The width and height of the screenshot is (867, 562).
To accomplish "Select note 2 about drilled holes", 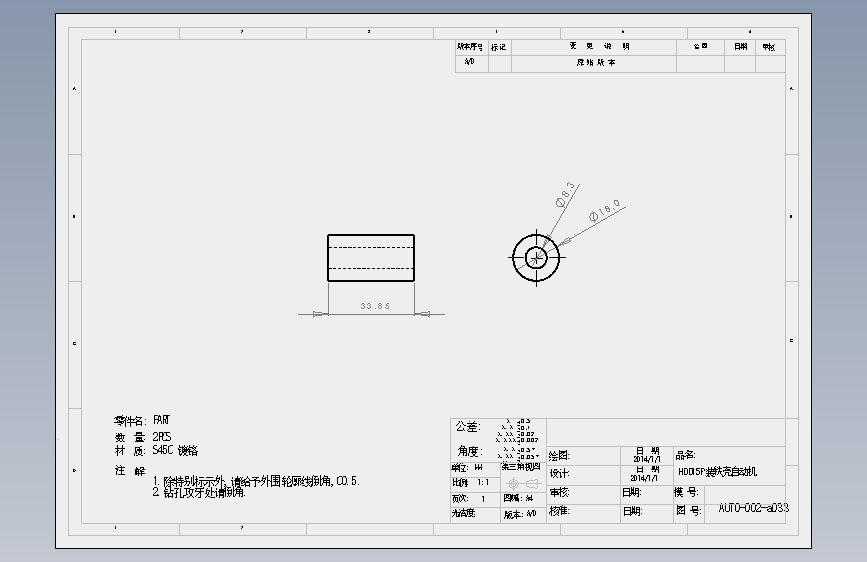I will [199, 492].
